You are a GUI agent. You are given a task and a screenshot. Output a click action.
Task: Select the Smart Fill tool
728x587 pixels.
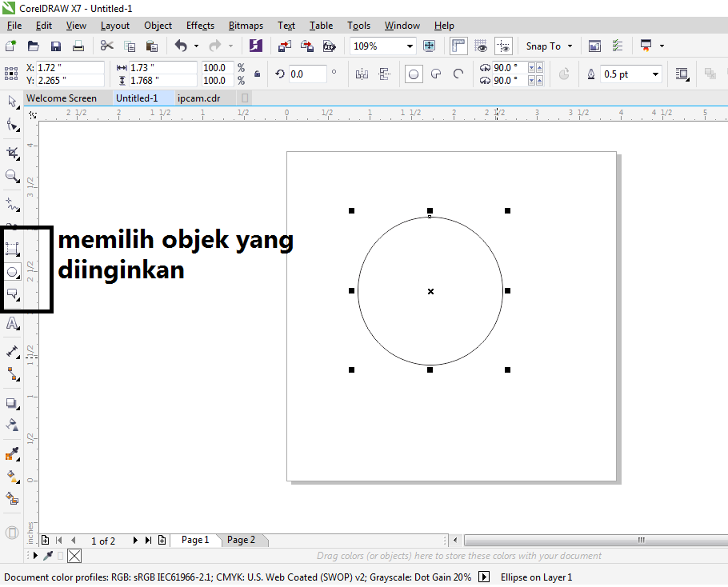pyautogui.click(x=12, y=499)
